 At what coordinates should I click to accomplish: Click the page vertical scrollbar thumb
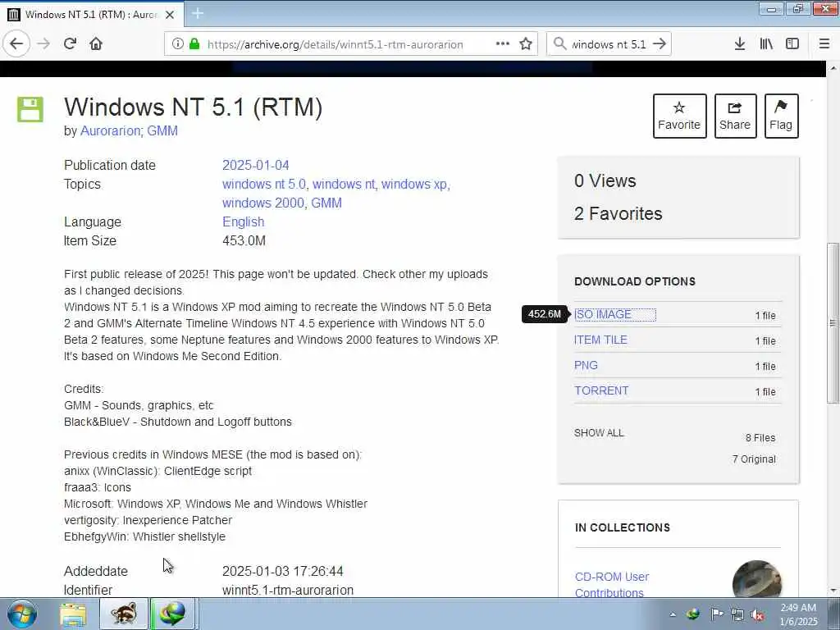click(833, 323)
